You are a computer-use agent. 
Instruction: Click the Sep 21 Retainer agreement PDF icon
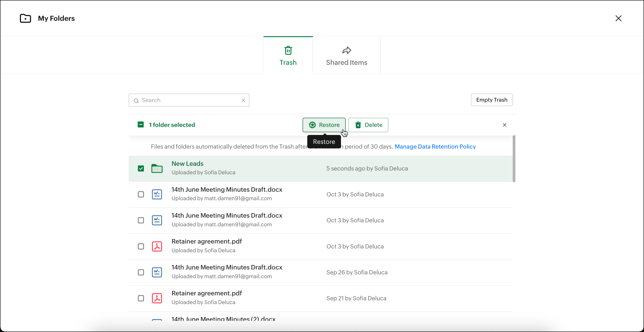pos(157,298)
